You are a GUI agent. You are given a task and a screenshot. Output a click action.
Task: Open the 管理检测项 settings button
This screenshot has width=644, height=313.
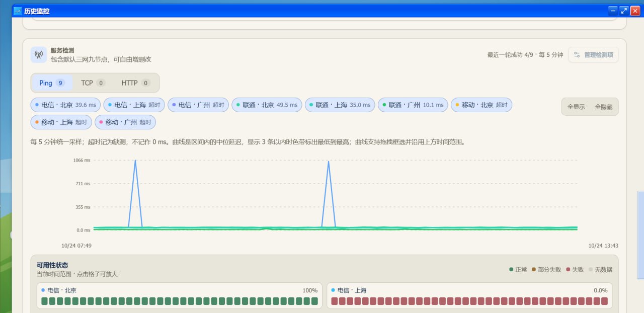tap(593, 55)
